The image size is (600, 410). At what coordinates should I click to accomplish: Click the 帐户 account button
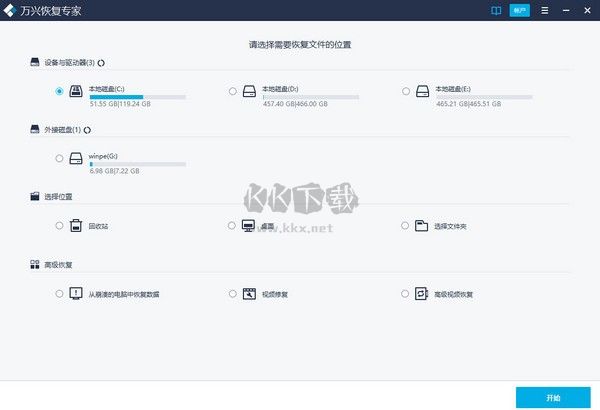(x=519, y=10)
